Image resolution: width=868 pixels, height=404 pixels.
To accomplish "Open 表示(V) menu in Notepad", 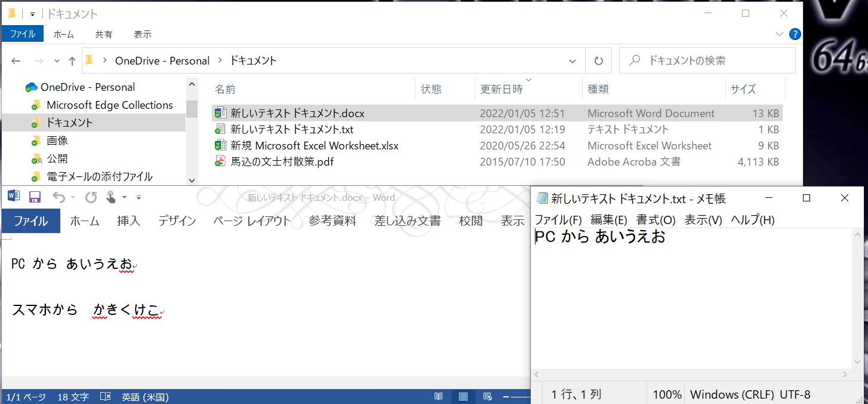I will coord(703,220).
